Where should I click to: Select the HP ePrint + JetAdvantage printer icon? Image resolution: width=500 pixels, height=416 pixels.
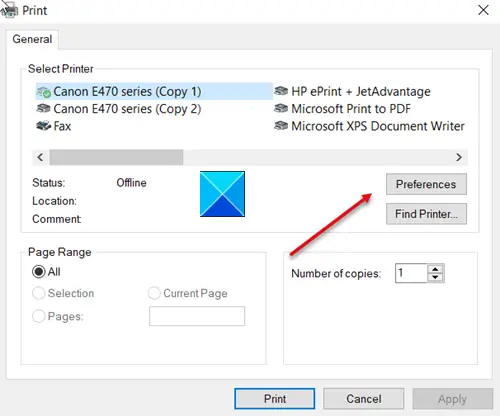[281, 91]
